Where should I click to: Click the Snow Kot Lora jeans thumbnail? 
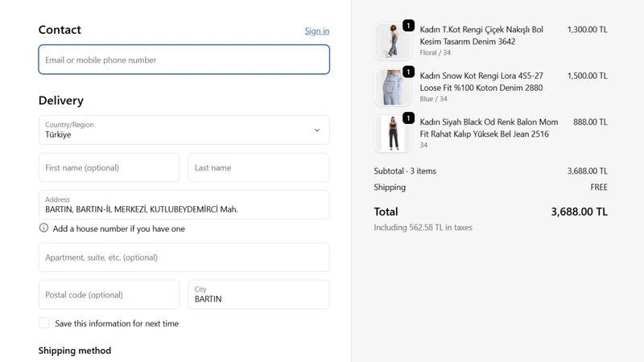pos(393,88)
